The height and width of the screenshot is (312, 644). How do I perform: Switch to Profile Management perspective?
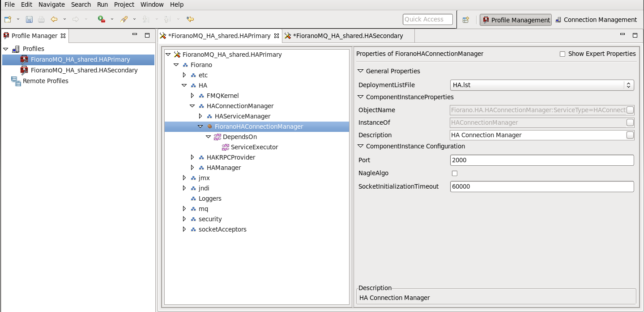pos(516,20)
